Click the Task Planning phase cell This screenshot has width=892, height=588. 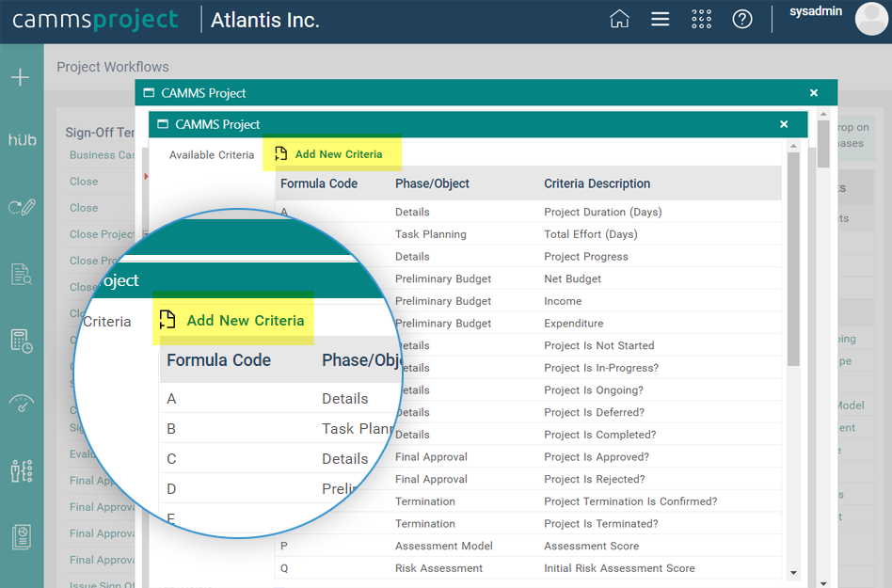tap(431, 234)
